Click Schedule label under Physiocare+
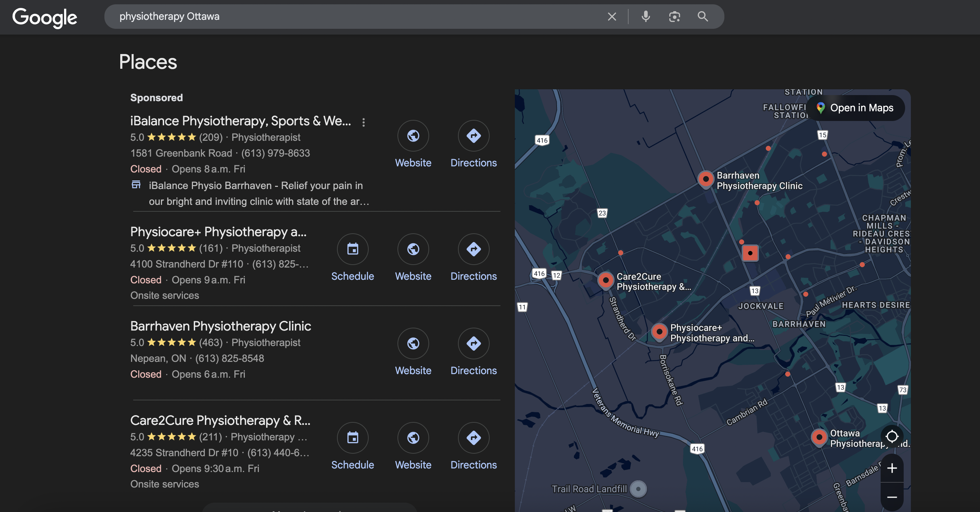 click(x=353, y=276)
